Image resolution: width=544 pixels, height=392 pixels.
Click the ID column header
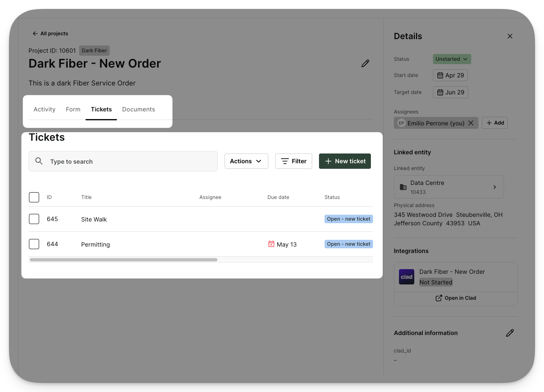click(49, 197)
